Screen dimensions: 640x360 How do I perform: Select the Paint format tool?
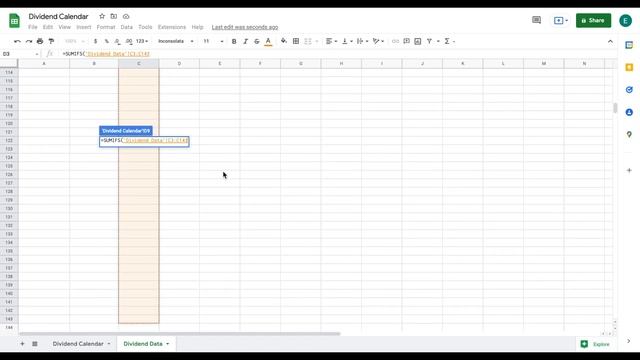[x=51, y=41]
